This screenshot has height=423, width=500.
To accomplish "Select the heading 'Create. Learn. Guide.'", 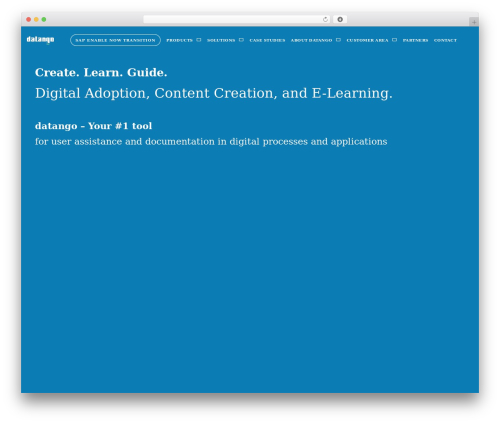I will [101, 73].
